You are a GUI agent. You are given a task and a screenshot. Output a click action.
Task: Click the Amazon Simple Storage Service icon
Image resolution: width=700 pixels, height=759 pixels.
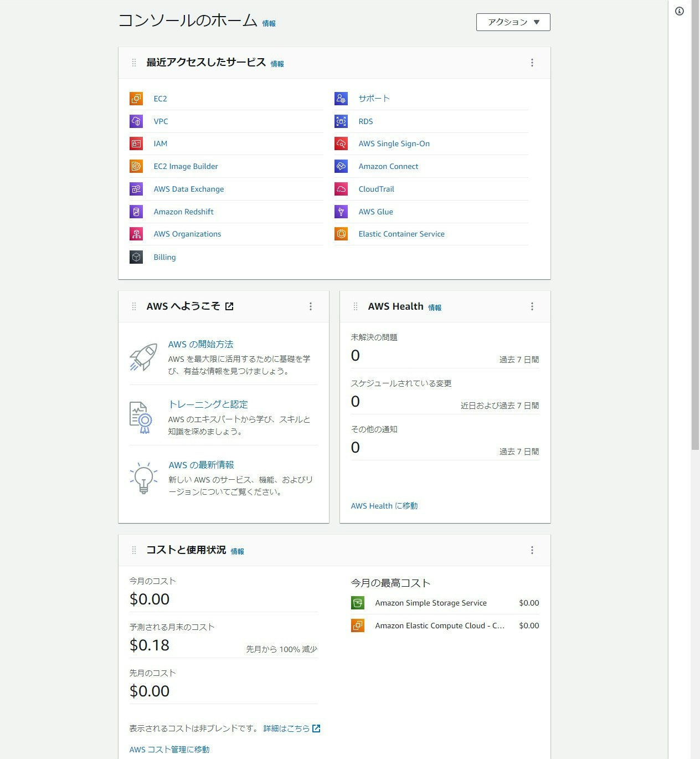click(x=358, y=603)
